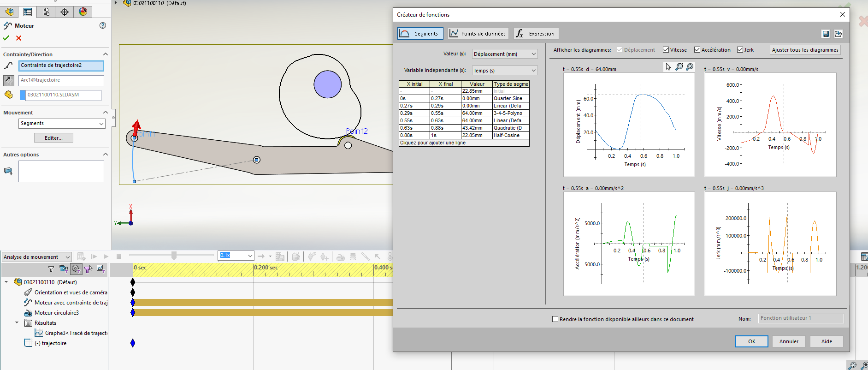
Task: Open the Variable indépendante Temps dropdown
Action: (x=505, y=71)
